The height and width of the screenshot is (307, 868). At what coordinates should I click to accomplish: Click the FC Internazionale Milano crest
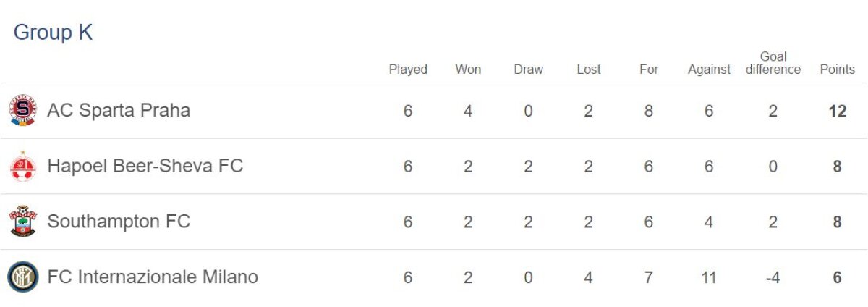click(22, 277)
